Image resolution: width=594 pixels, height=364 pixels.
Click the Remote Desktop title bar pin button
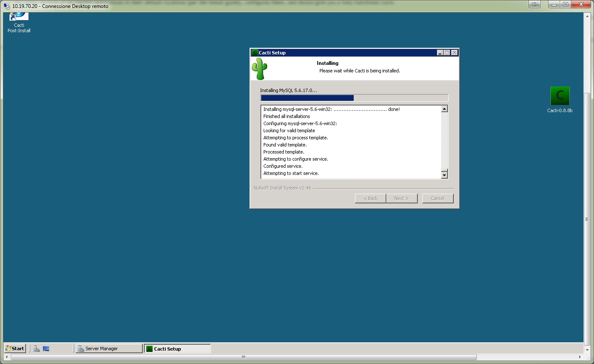tap(535, 5)
